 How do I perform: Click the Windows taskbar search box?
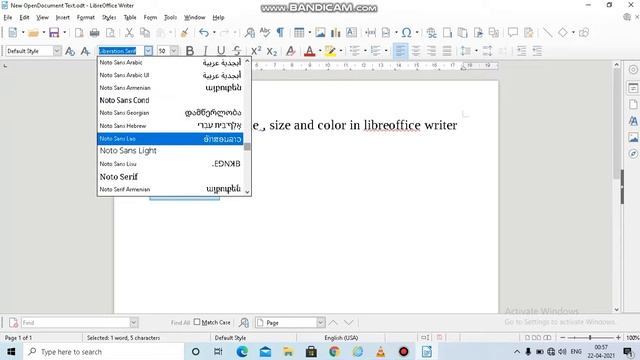tap(104, 351)
